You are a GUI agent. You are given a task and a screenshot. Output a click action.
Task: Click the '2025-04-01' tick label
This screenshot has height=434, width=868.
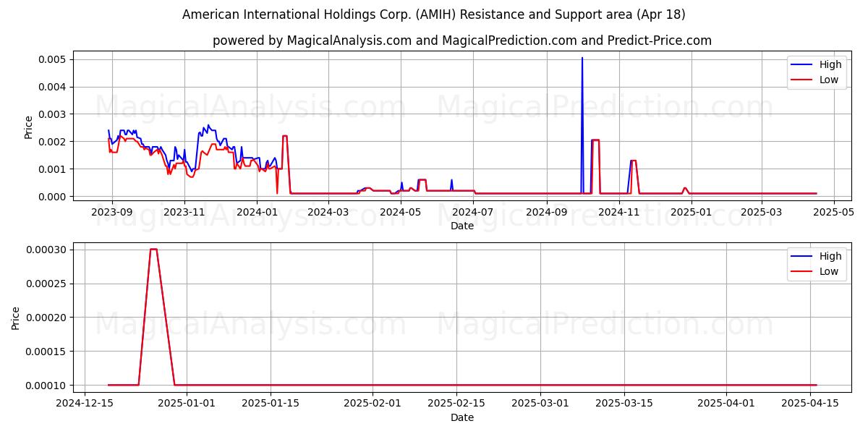point(726,404)
